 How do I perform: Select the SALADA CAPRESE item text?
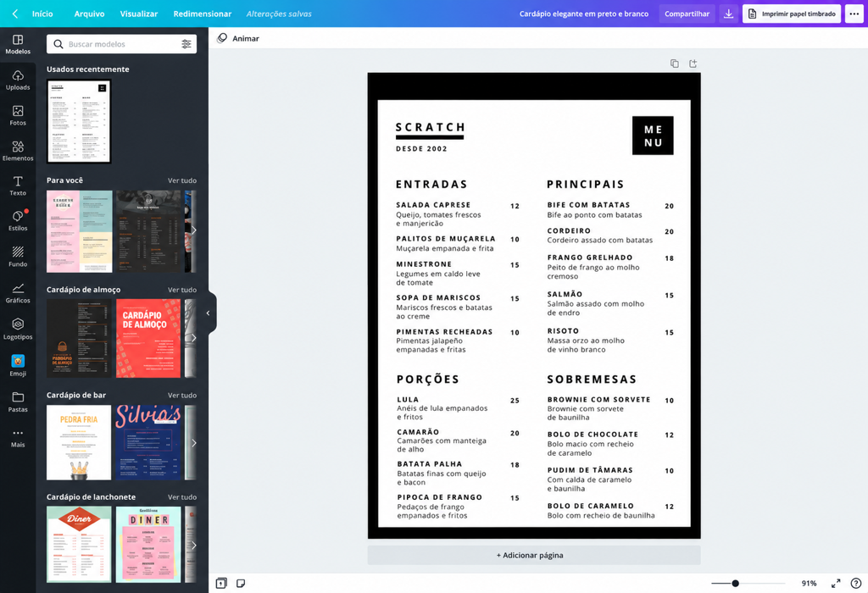pyautogui.click(x=433, y=205)
